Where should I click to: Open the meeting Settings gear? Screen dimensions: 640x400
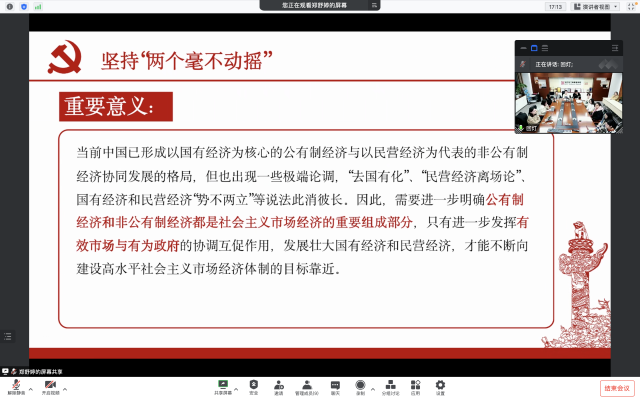(x=440, y=384)
